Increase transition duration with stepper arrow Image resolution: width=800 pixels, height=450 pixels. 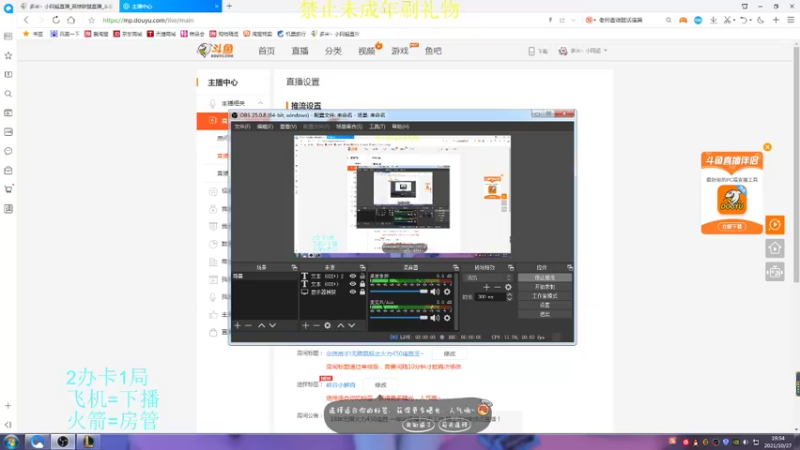tap(509, 294)
